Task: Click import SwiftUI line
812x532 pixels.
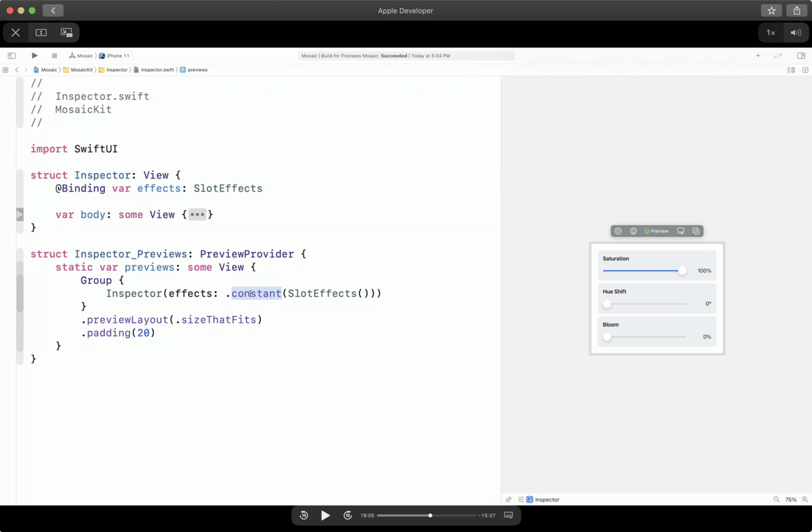Action: tap(74, 149)
